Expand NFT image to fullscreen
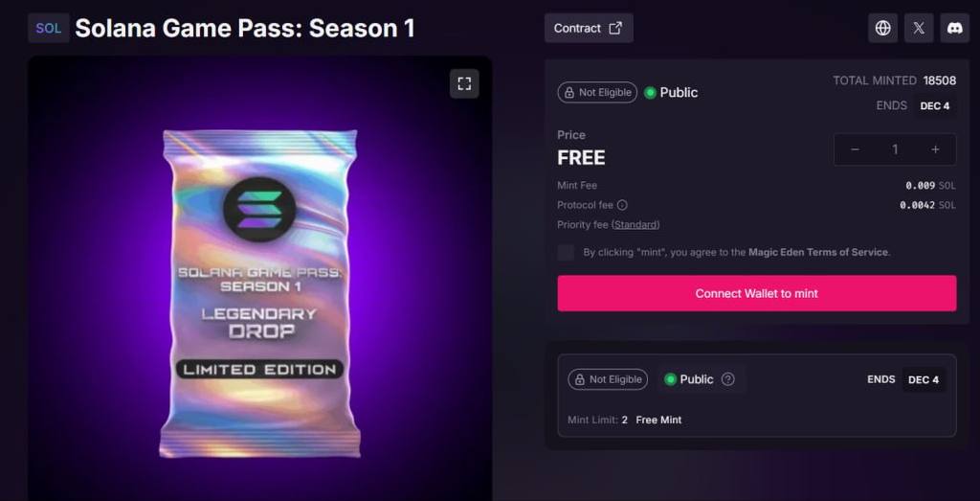The width and height of the screenshot is (980, 501). (x=464, y=83)
